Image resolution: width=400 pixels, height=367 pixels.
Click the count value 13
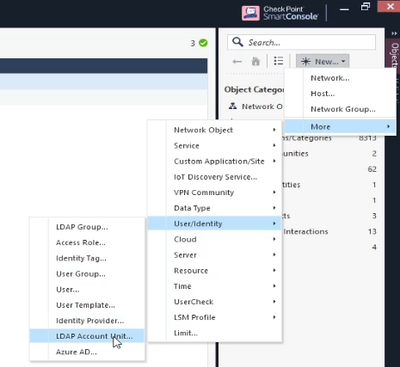pos(372,231)
